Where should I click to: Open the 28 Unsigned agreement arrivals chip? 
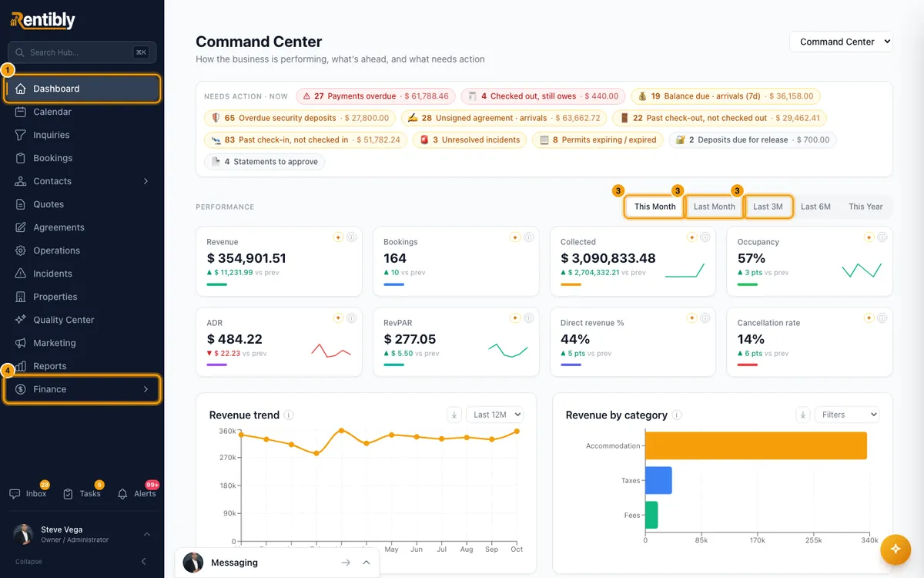[x=504, y=118]
